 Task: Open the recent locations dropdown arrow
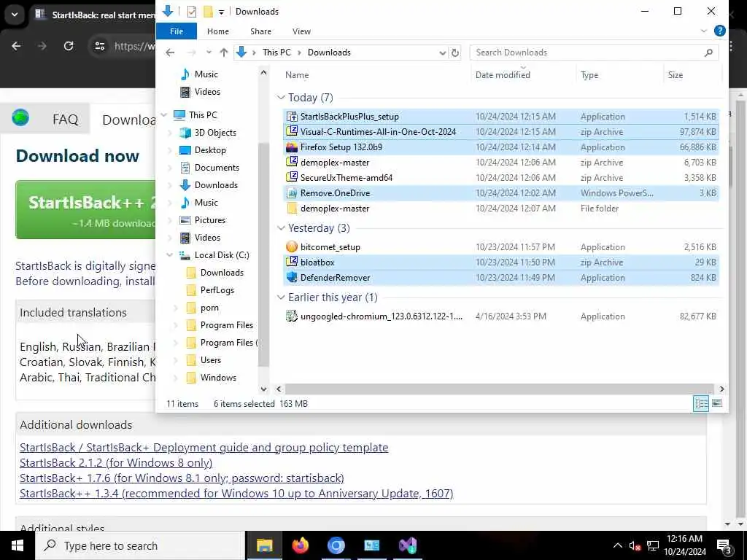(209, 52)
